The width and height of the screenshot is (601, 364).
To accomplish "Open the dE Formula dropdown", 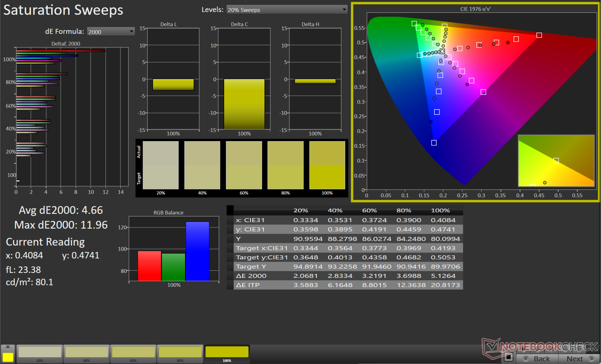I will tap(110, 32).
